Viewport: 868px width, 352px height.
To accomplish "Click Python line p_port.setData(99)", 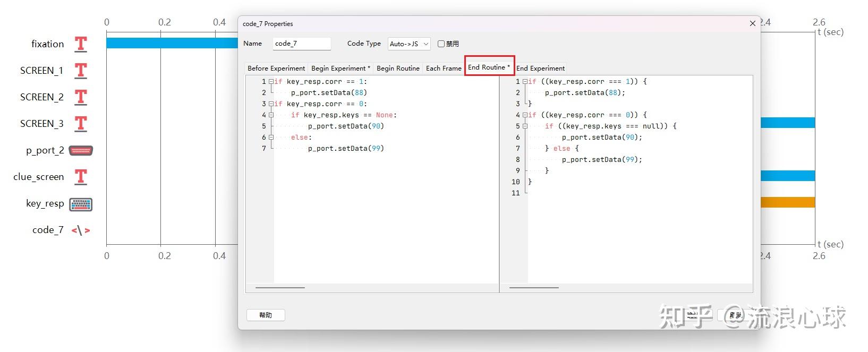I will (x=346, y=149).
